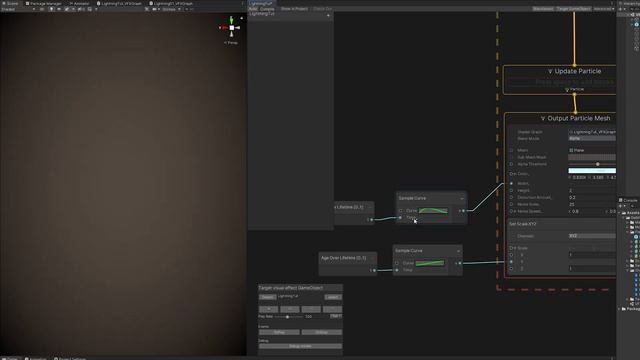Viewport: 640px width, 360px height.
Task: Switch to the Scene tab
Action: coord(11,3)
